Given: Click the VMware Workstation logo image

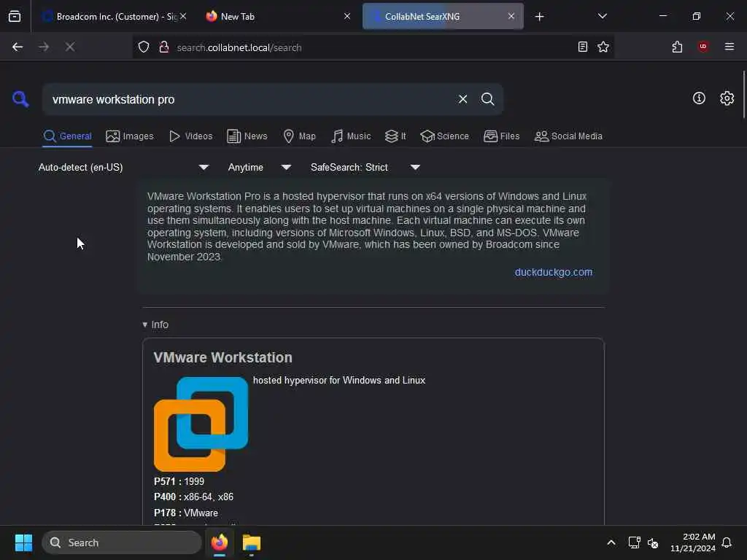Looking at the screenshot, I should [x=201, y=424].
